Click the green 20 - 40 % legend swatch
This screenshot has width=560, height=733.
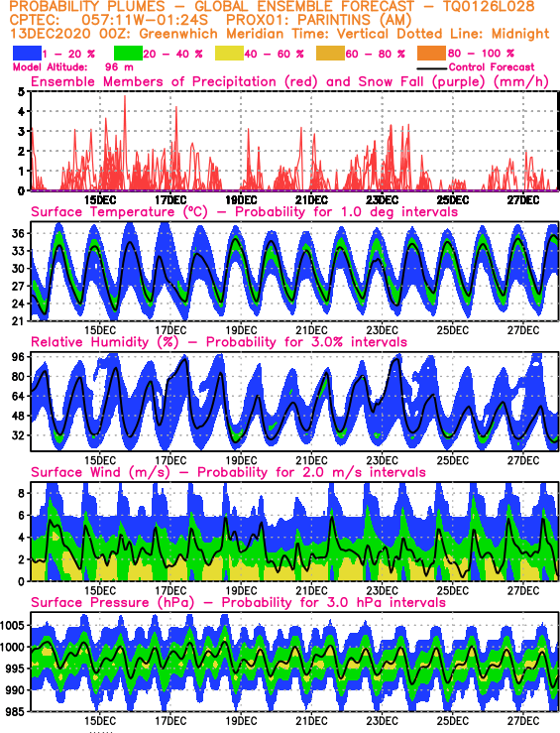(128, 54)
